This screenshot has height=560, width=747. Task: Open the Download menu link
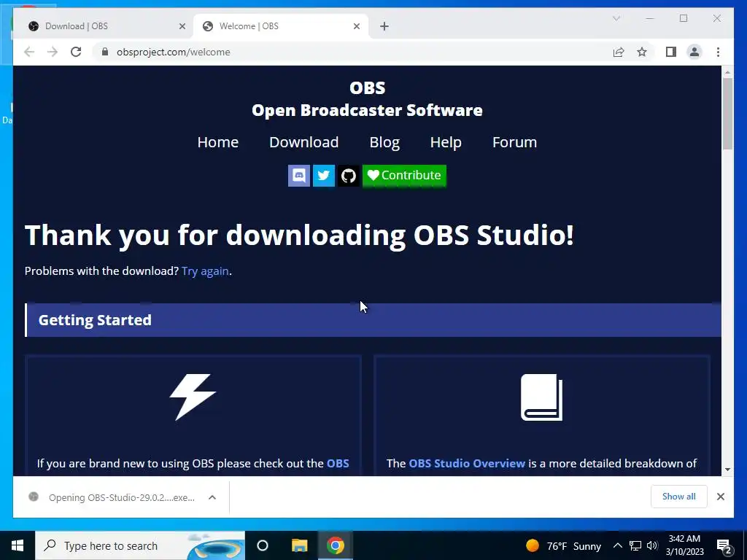[304, 142]
